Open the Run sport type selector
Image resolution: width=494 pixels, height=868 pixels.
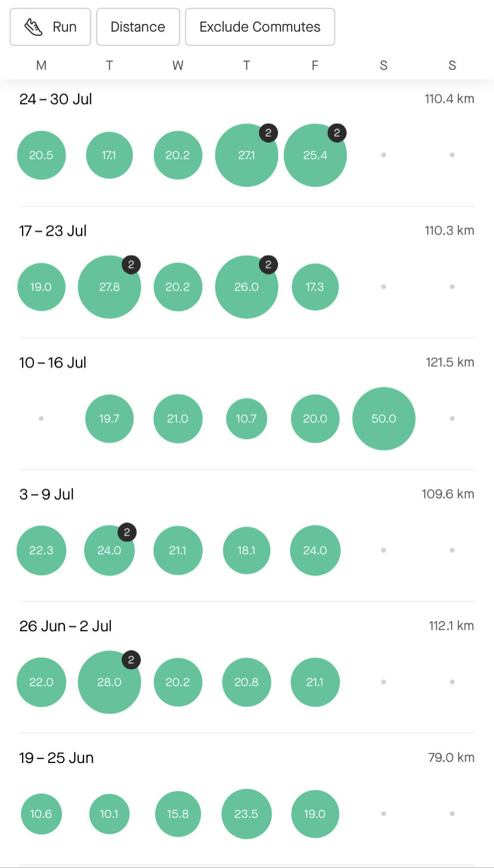[x=51, y=27]
